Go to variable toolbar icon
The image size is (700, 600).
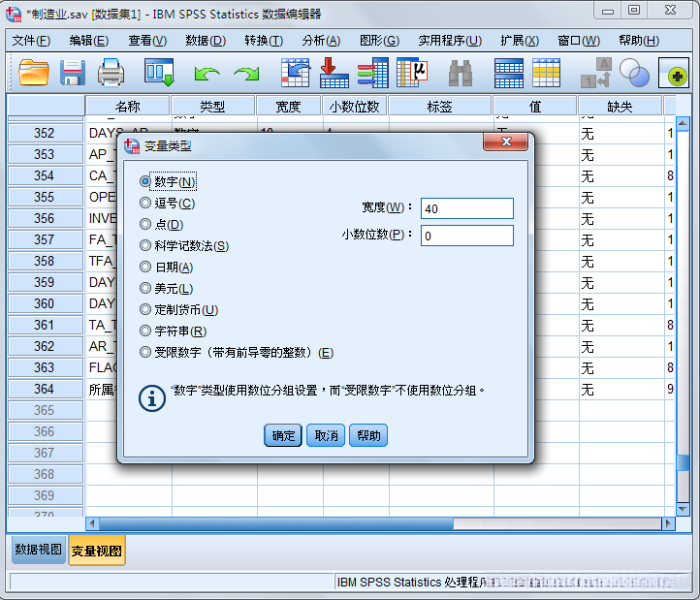[x=334, y=73]
